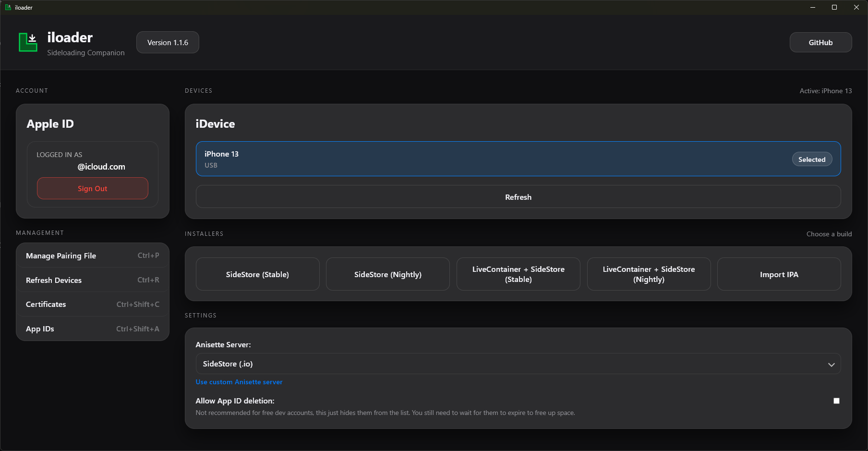Select the iPhone 13 USB device row
868x451 pixels.
pos(480,159)
